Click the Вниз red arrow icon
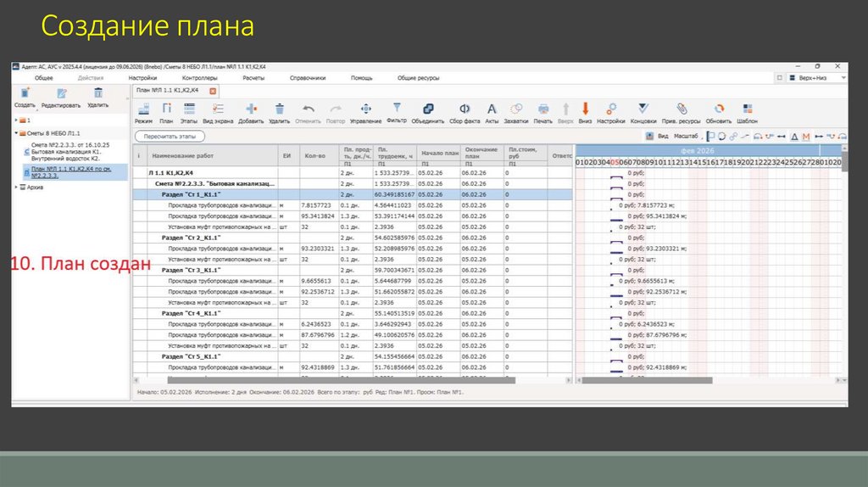868x487 pixels. (x=585, y=109)
